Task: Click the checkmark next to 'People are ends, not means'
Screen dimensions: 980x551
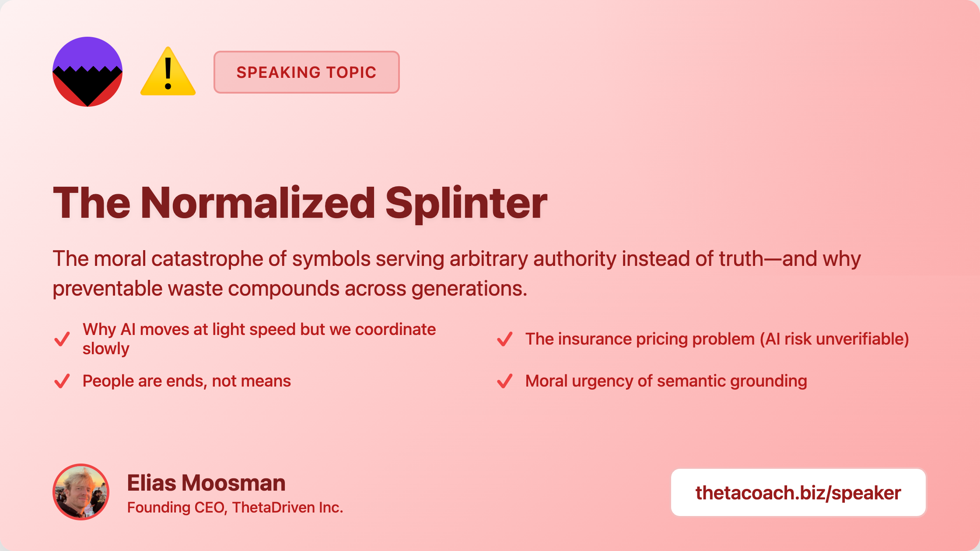Action: click(x=62, y=381)
